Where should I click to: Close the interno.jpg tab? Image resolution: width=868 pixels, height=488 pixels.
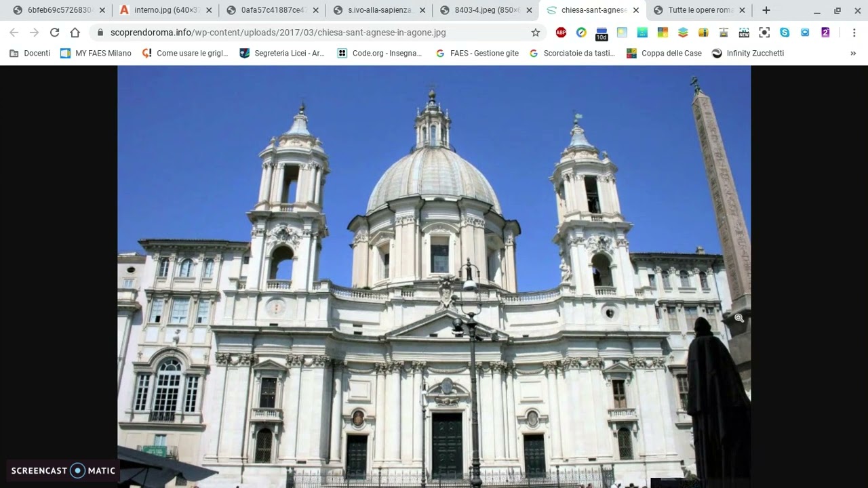pyautogui.click(x=209, y=10)
